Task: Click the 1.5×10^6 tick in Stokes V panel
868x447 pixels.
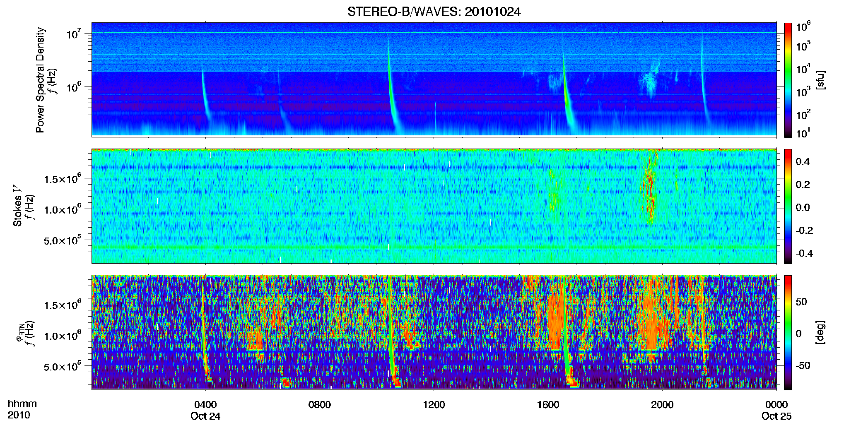Action: click(62, 178)
